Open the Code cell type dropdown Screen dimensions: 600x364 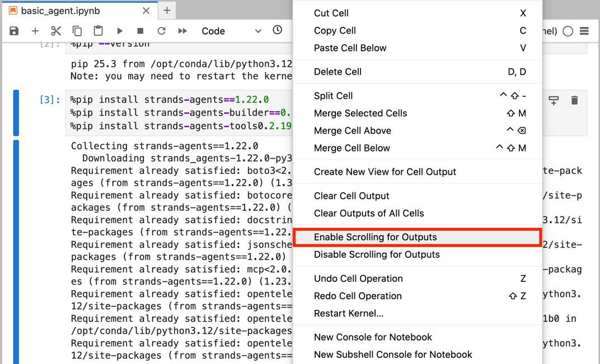pyautogui.click(x=231, y=31)
